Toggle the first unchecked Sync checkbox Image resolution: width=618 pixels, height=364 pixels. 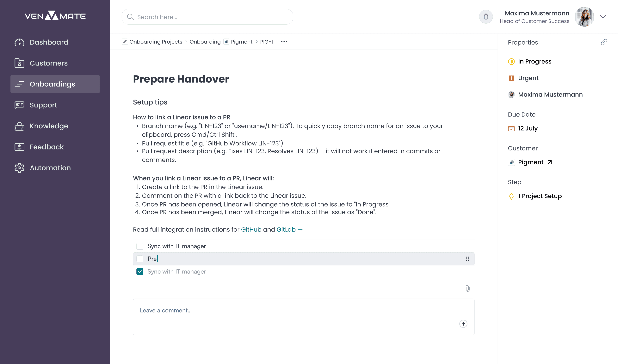[x=140, y=246]
